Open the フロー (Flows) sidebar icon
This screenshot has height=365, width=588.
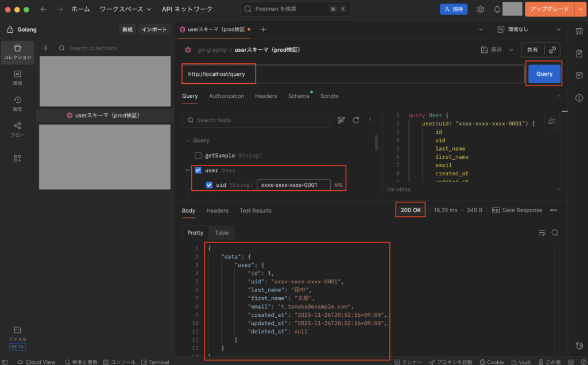[x=17, y=129]
